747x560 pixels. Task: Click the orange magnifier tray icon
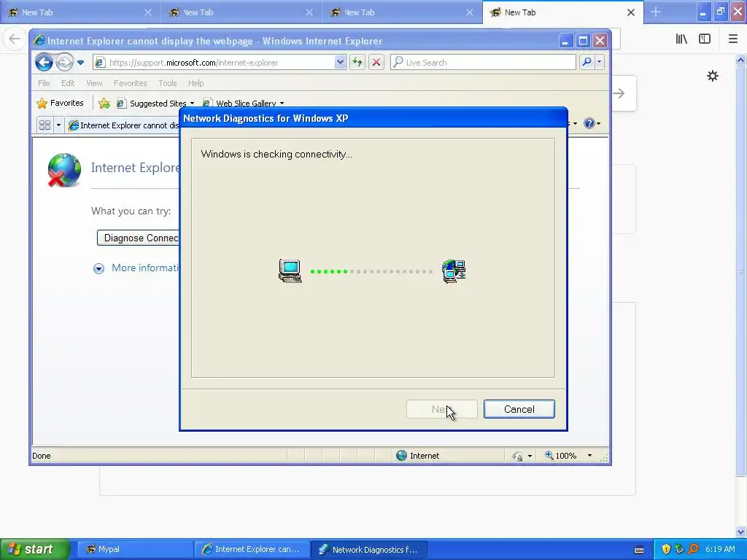click(693, 549)
